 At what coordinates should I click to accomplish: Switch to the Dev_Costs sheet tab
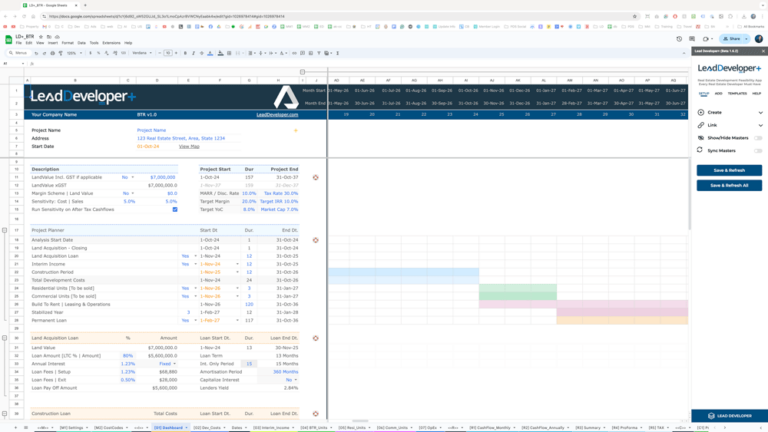[212, 427]
